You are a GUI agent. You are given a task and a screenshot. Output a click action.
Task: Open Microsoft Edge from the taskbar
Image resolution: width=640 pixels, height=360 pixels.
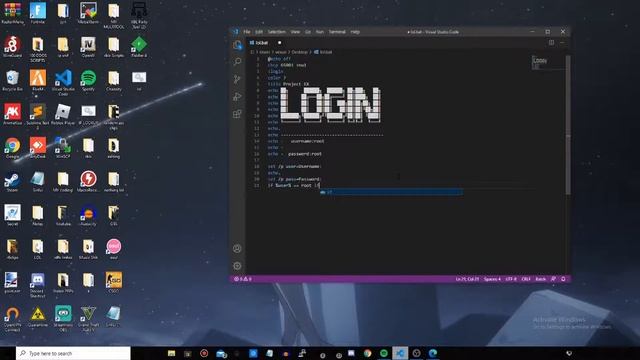(433, 353)
